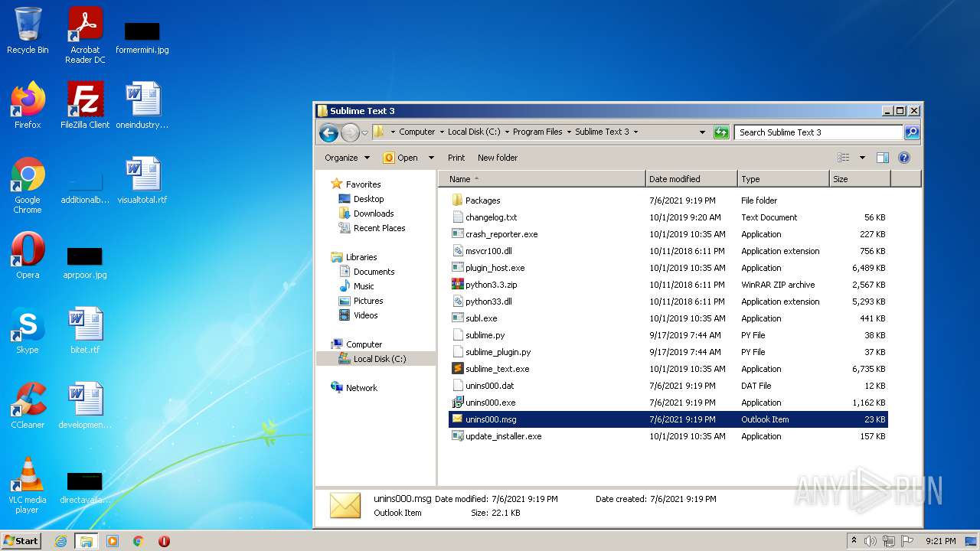Show hidden system tray icons
The image size is (980, 551).
pyautogui.click(x=854, y=541)
